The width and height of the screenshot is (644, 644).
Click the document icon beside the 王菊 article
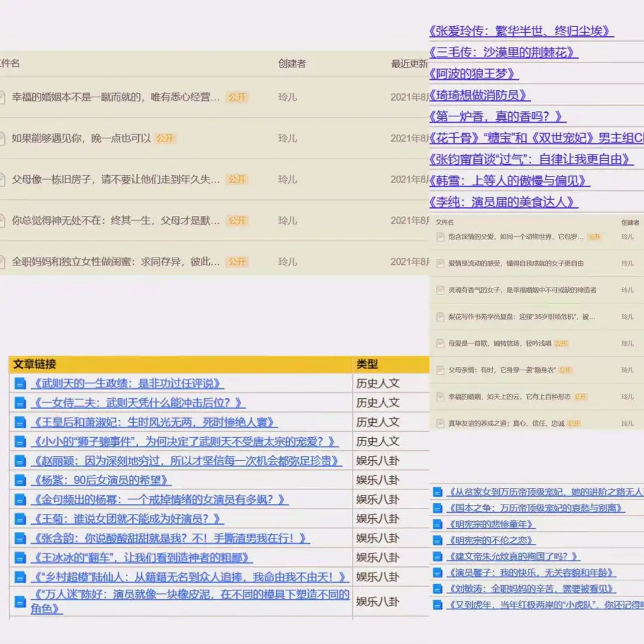point(20,519)
